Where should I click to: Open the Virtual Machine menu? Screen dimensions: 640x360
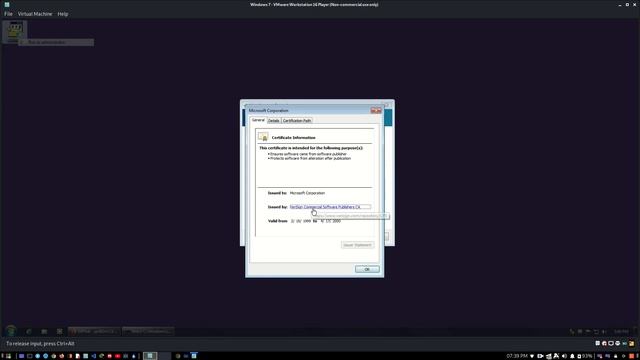(x=35, y=14)
